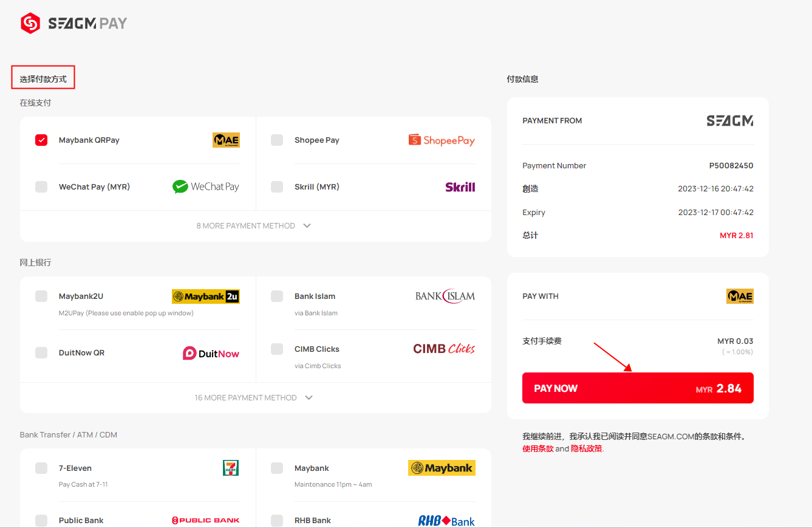
Task: Click the 网上银行 section heading
Action: coord(35,263)
